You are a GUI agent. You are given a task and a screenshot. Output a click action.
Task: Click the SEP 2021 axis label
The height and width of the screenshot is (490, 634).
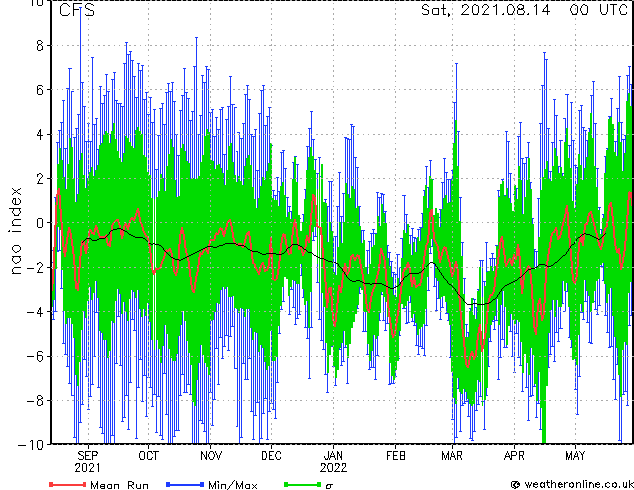87,462
